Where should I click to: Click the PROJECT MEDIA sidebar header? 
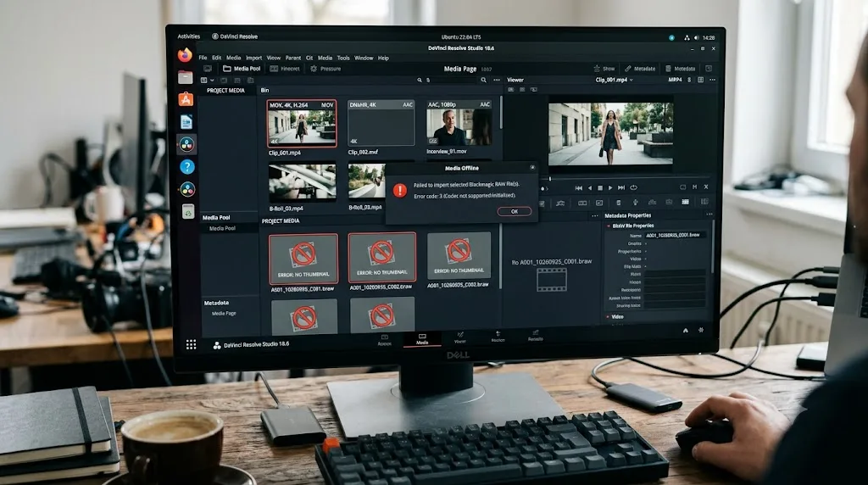(x=225, y=90)
